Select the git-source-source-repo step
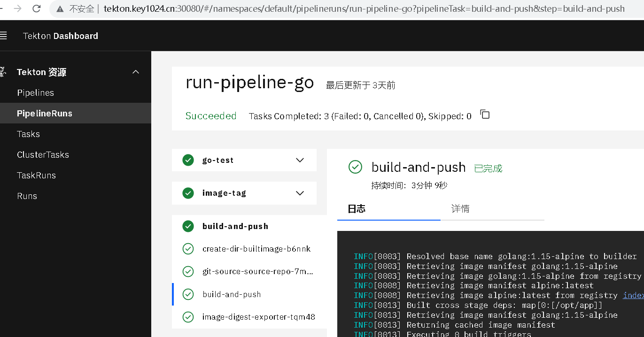The image size is (644, 337). point(249,271)
